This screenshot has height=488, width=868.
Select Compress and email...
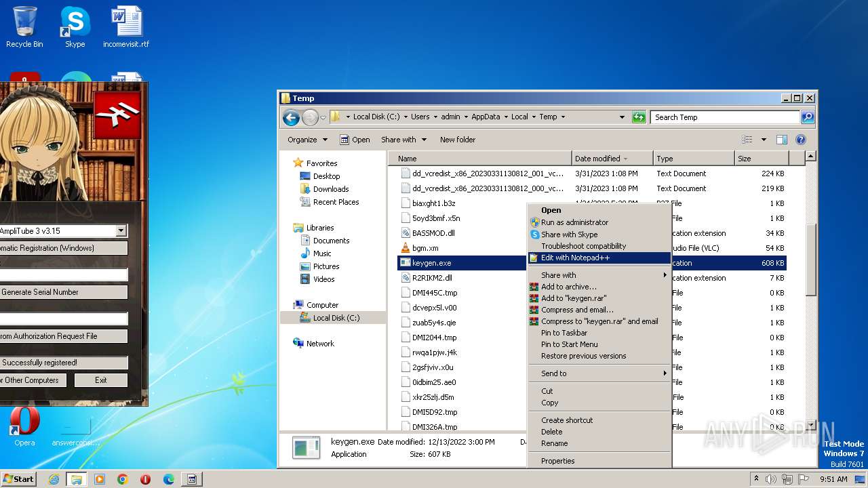599,310
